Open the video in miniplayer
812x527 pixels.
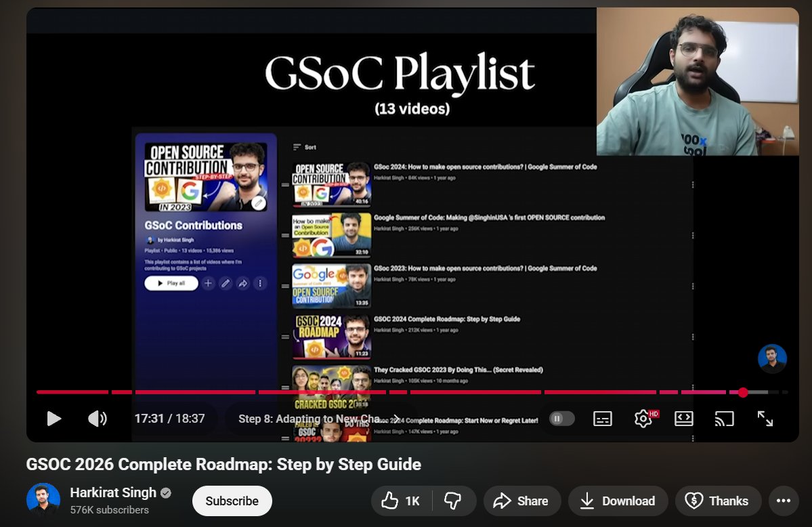[x=684, y=419]
